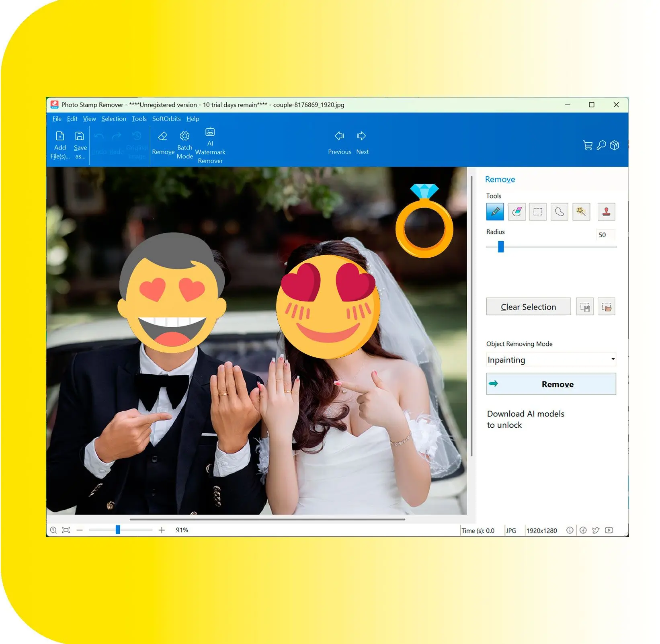Click the shopping cart icon
This screenshot has height=644, width=660.
coord(588,145)
